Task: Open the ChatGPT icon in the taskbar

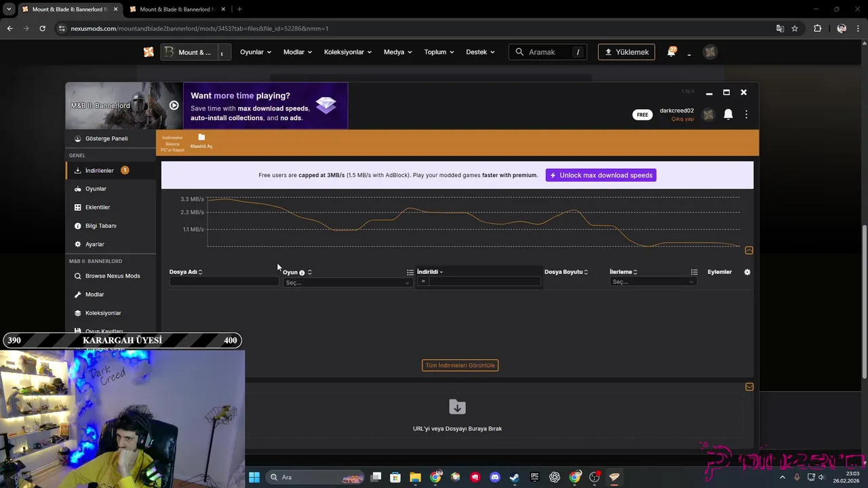Action: point(555,477)
